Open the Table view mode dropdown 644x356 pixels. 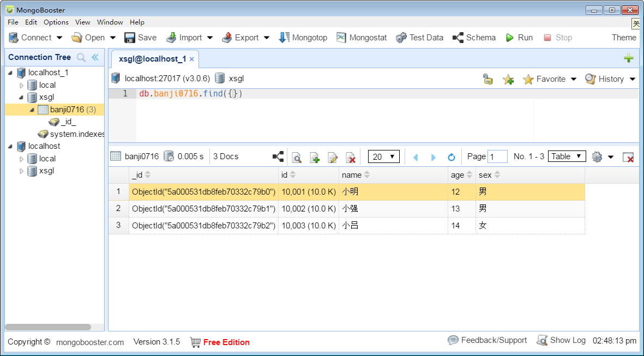(567, 156)
